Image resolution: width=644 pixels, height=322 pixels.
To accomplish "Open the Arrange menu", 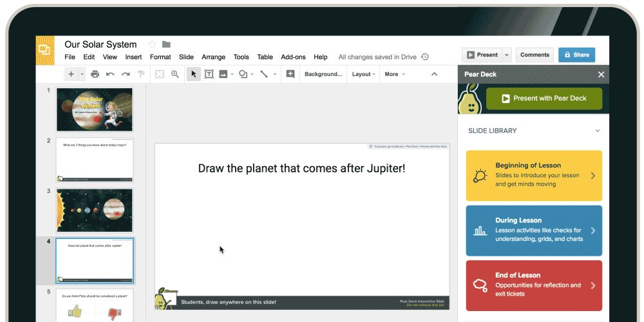I will [214, 57].
